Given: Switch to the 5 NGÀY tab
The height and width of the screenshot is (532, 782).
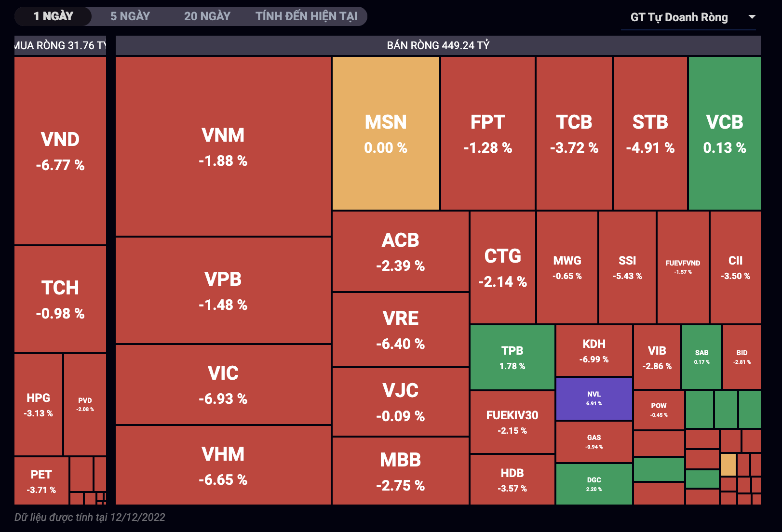Looking at the screenshot, I should click(x=130, y=16).
